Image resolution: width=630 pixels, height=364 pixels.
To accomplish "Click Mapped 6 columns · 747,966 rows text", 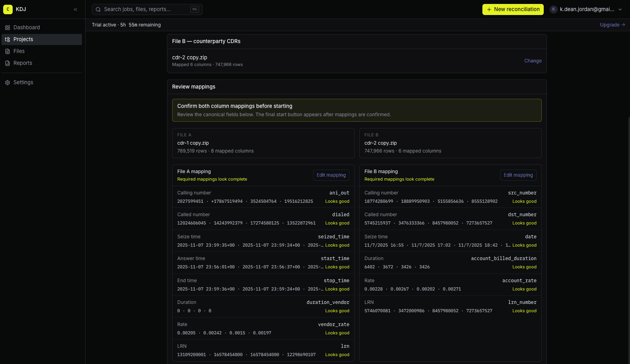I will tap(207, 65).
